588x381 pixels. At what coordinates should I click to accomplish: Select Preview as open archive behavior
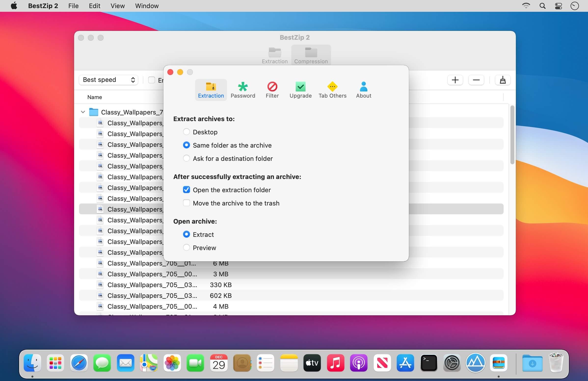click(x=186, y=247)
